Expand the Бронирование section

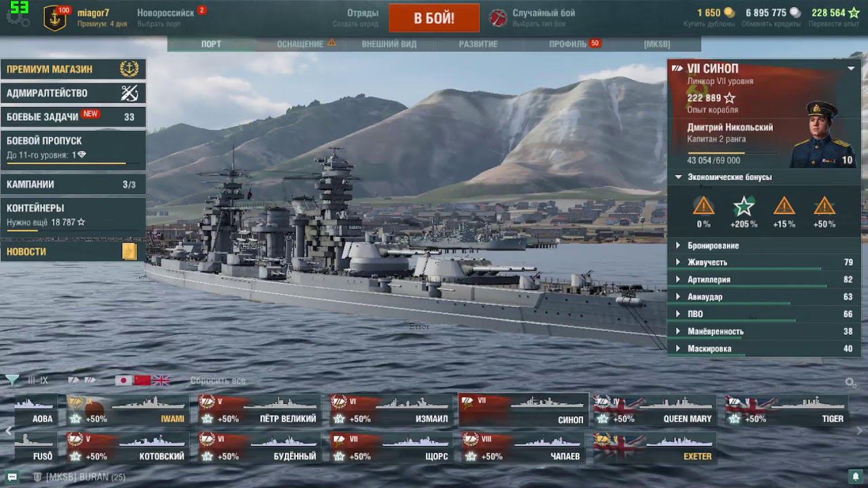tap(764, 245)
